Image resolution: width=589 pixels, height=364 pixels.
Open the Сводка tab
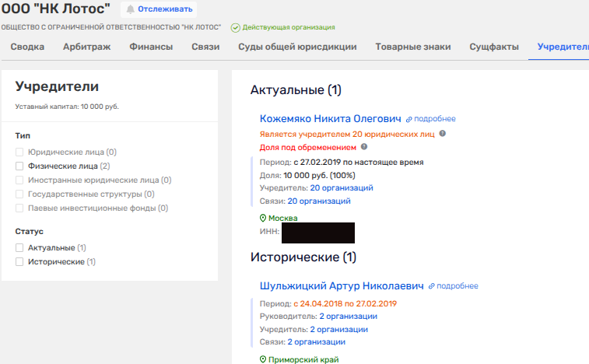click(26, 47)
